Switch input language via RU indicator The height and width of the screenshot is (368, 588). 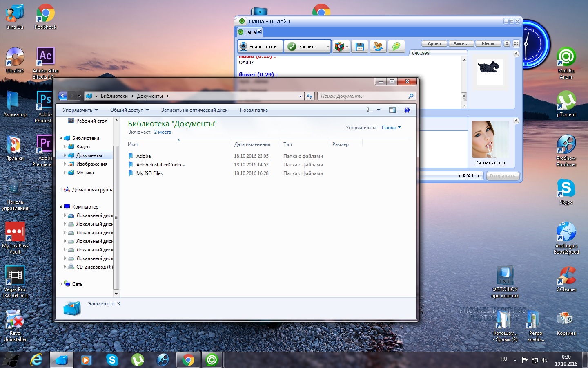504,359
